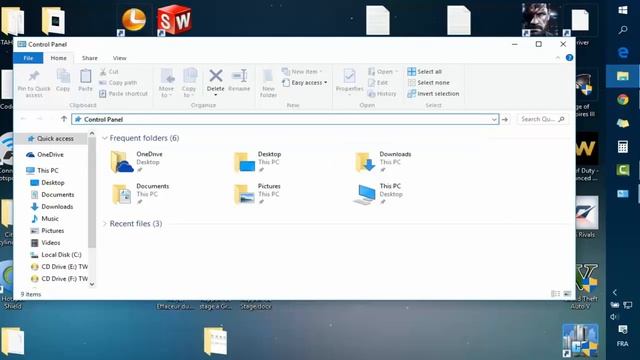The image size is (640, 360).
Task: Click Select all in ribbon
Action: pyautogui.click(x=424, y=72)
